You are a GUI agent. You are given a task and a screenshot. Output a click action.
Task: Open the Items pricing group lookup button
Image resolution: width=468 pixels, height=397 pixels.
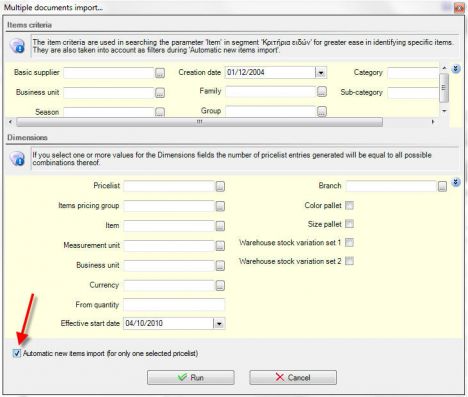point(220,206)
